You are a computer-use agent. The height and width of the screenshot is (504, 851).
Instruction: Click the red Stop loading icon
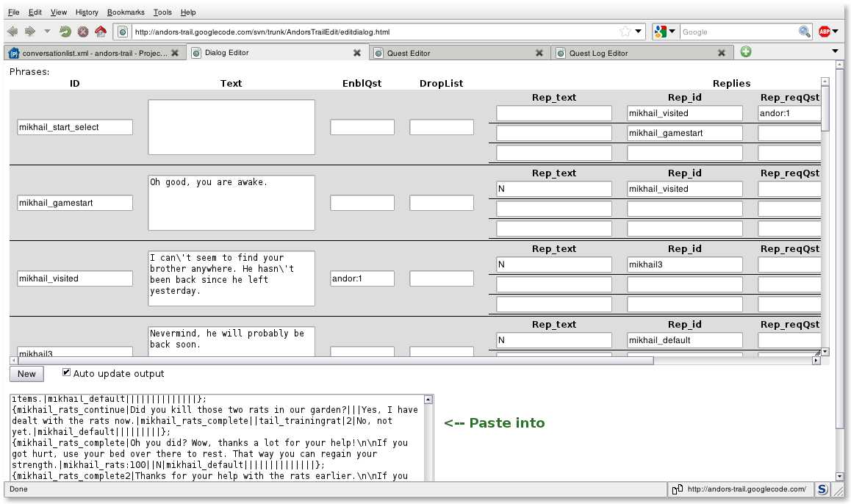(x=83, y=32)
